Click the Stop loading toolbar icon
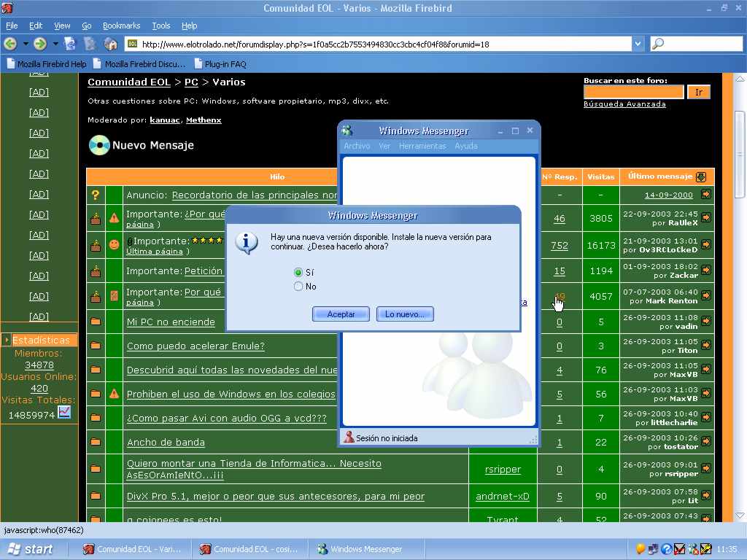The image size is (747, 560). (90, 44)
